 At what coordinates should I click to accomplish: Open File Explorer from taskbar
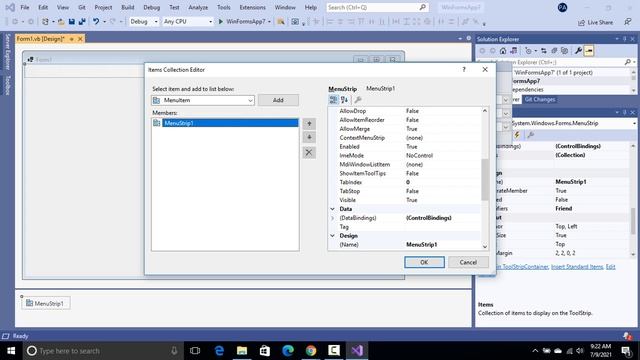pos(242,351)
